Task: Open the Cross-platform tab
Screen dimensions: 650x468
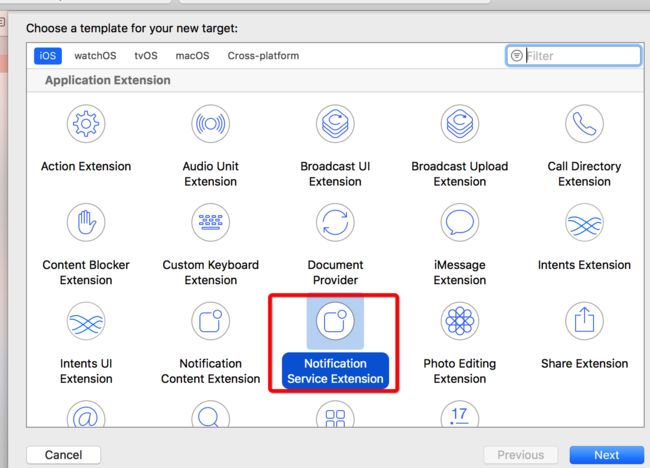Action: [263, 56]
